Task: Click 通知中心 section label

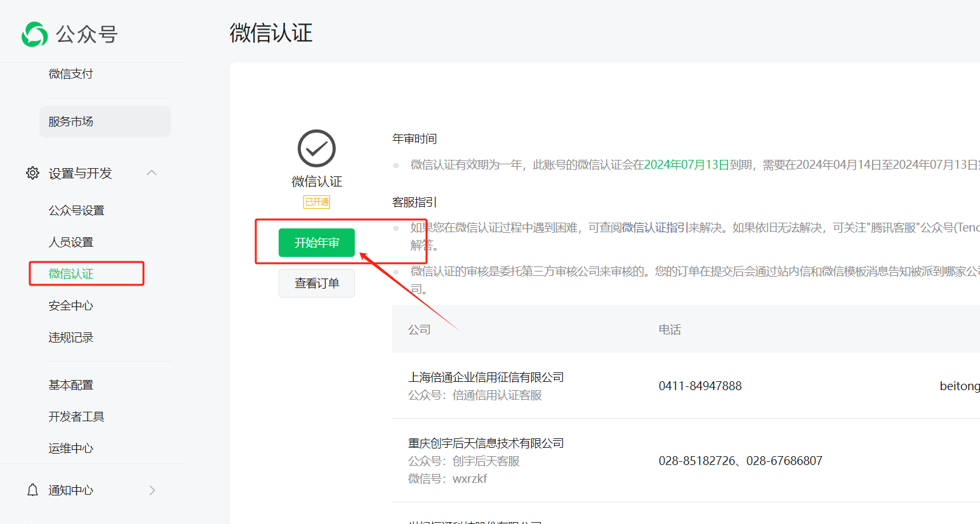Action: (x=71, y=490)
